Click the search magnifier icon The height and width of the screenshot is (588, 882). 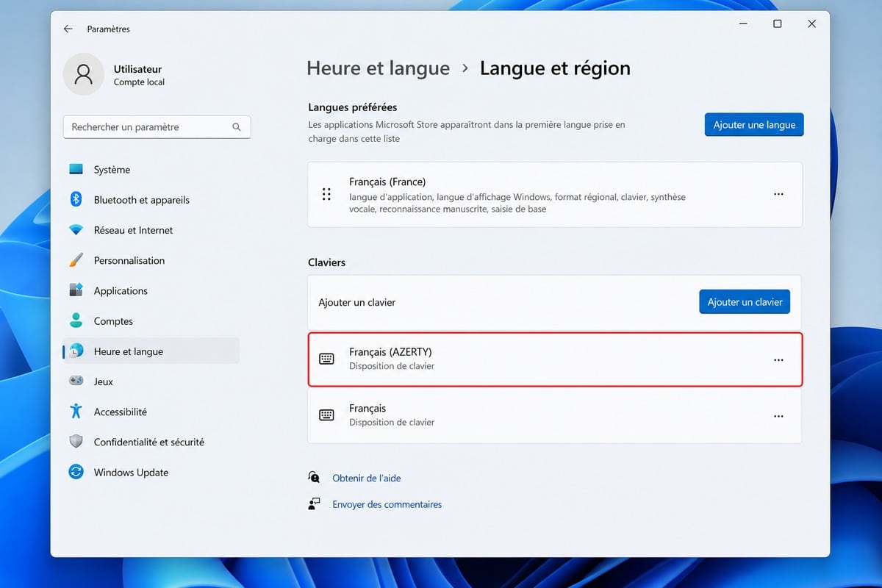[x=237, y=127]
